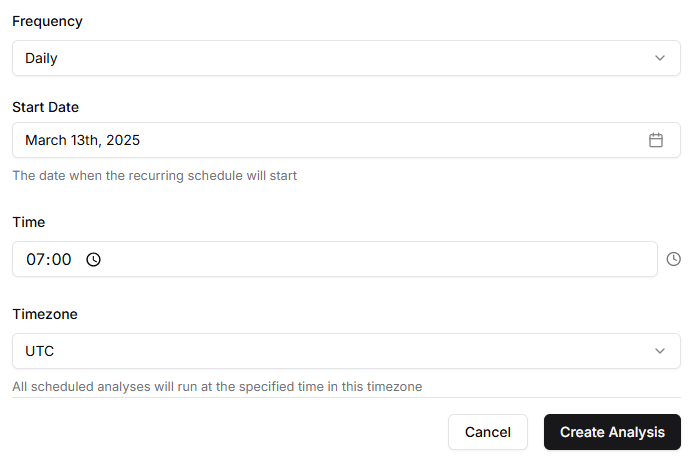695x464 pixels.
Task: Click the Time field label
Action: coord(28,222)
